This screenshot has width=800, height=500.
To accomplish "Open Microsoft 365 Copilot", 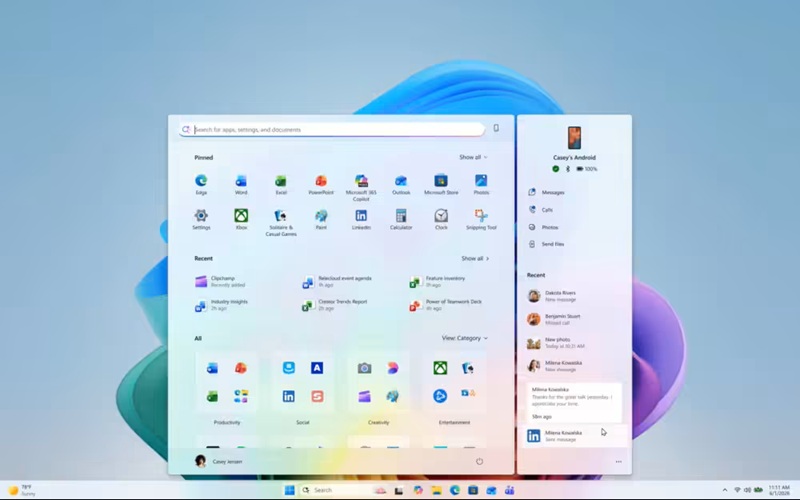I will point(361,187).
